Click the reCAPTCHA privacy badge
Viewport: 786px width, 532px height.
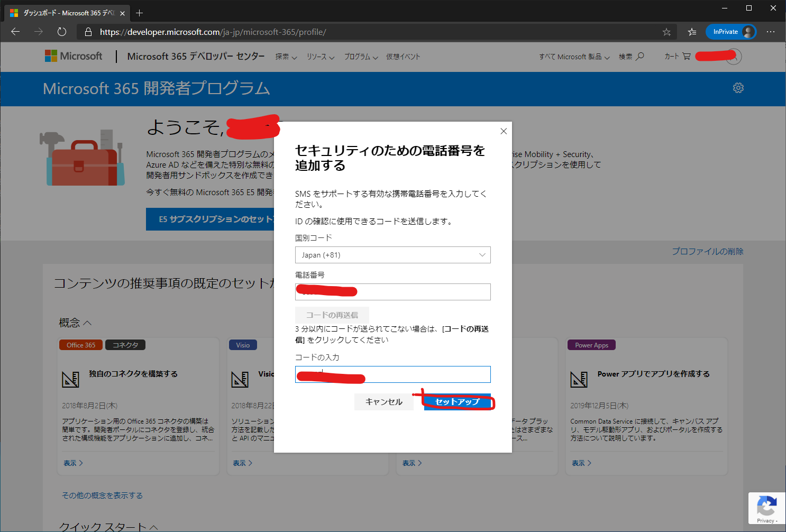[766, 509]
